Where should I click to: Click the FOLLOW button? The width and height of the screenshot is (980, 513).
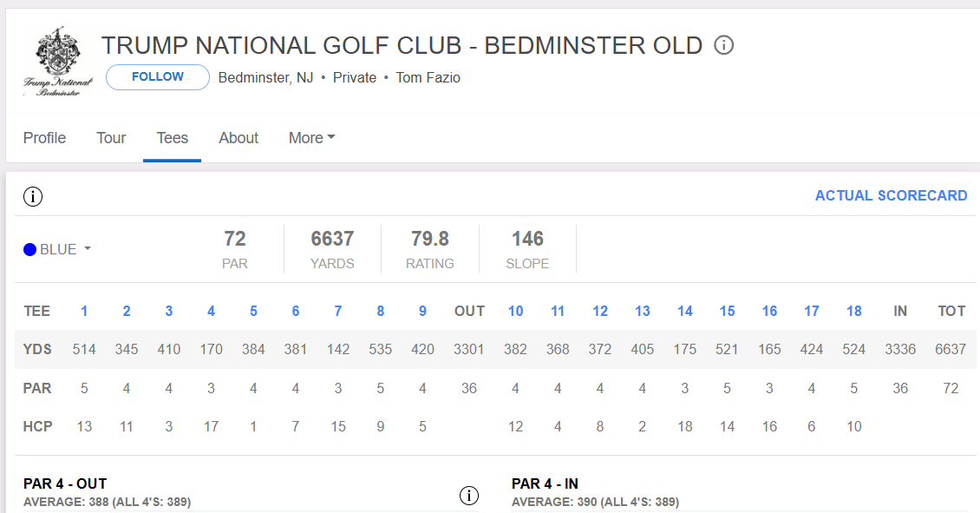(x=158, y=77)
